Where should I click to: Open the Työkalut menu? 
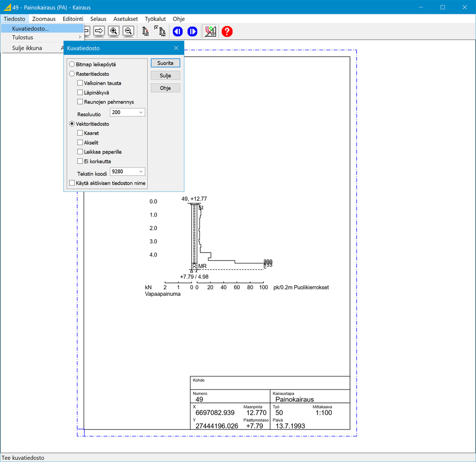(155, 19)
